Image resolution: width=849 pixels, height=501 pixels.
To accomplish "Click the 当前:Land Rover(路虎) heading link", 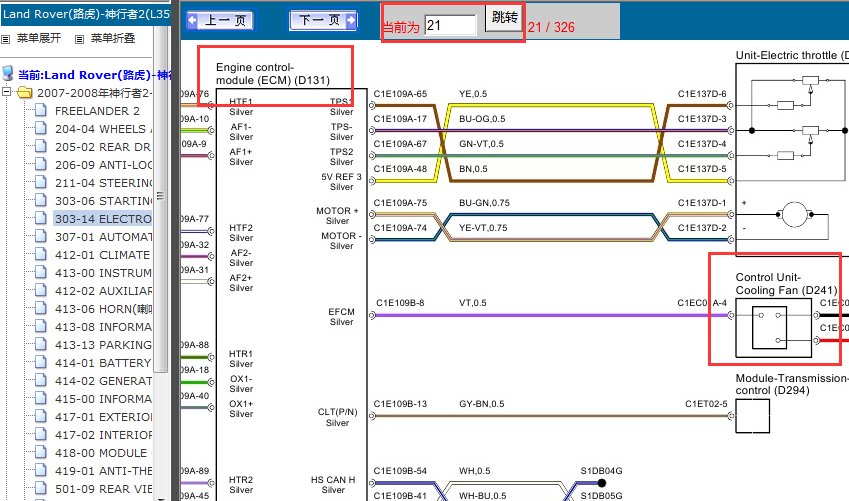I will coord(94,75).
